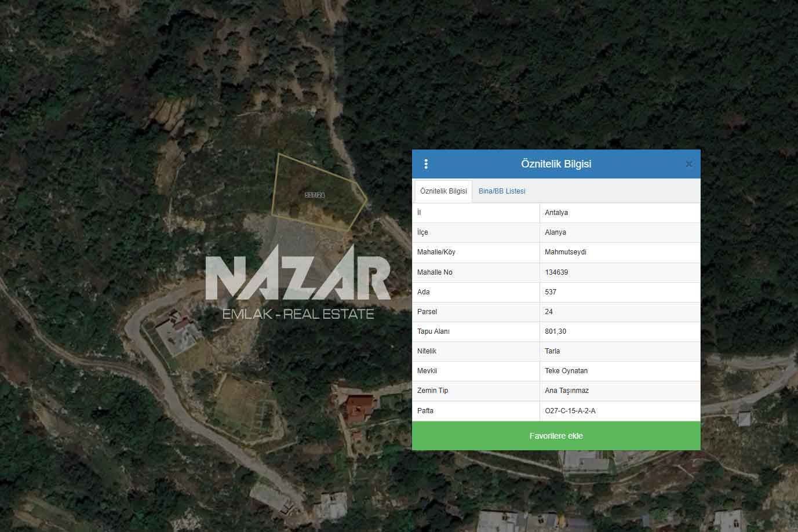Open the three-dot menu in panel header
The image size is (798, 532).
tap(426, 164)
